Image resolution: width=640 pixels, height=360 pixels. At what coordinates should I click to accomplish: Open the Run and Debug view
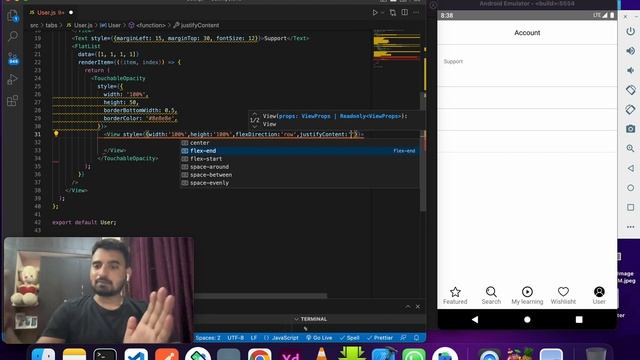[x=13, y=79]
